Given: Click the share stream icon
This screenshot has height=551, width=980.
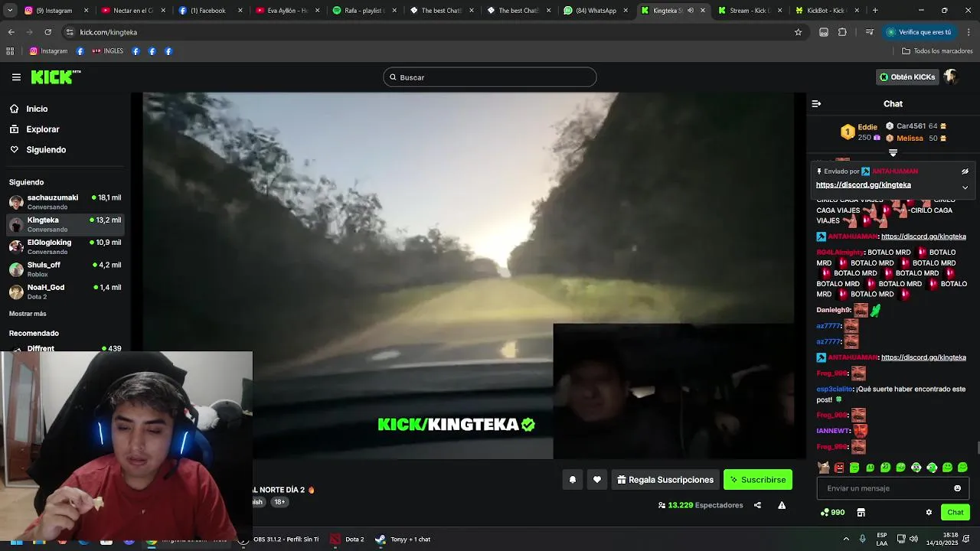Looking at the screenshot, I should pos(757,505).
